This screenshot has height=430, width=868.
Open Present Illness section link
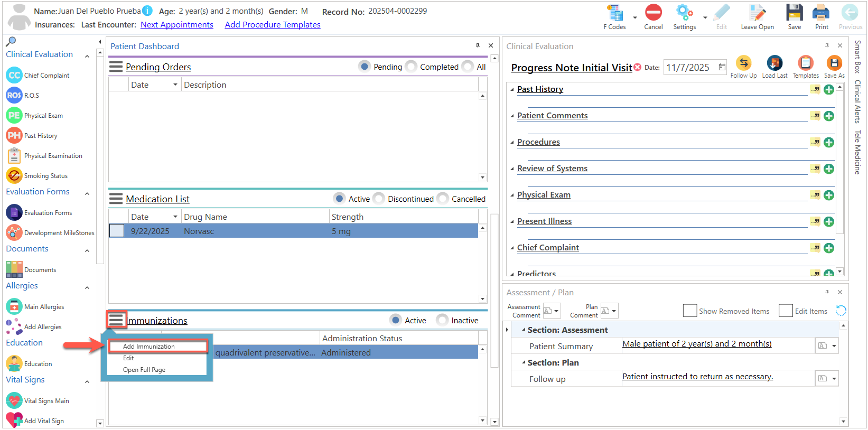tap(544, 221)
